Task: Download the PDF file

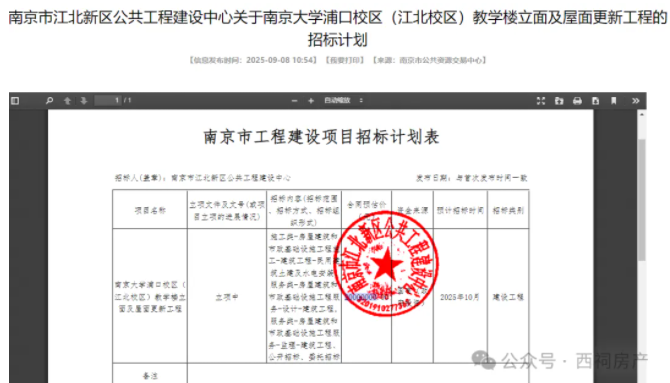Action: [x=595, y=101]
